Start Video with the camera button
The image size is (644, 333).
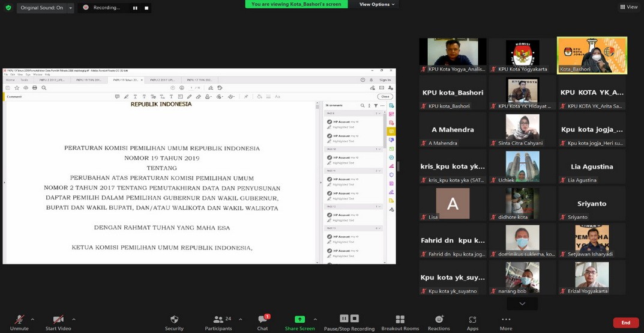pos(58,322)
